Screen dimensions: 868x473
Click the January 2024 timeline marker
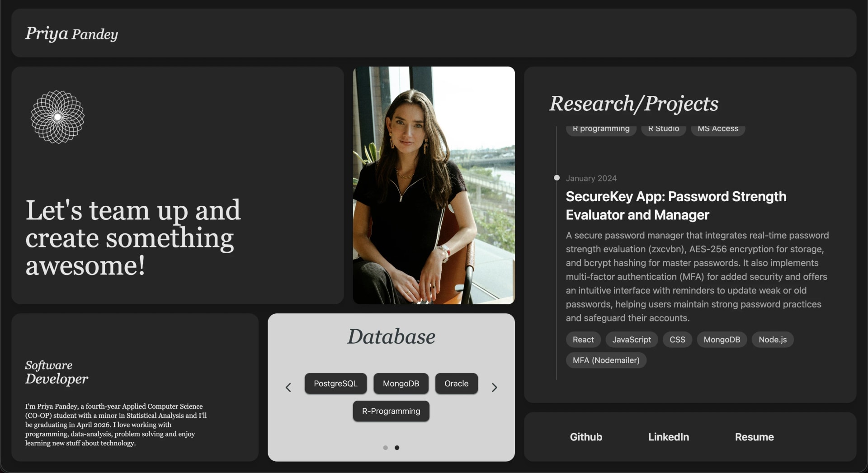click(557, 178)
